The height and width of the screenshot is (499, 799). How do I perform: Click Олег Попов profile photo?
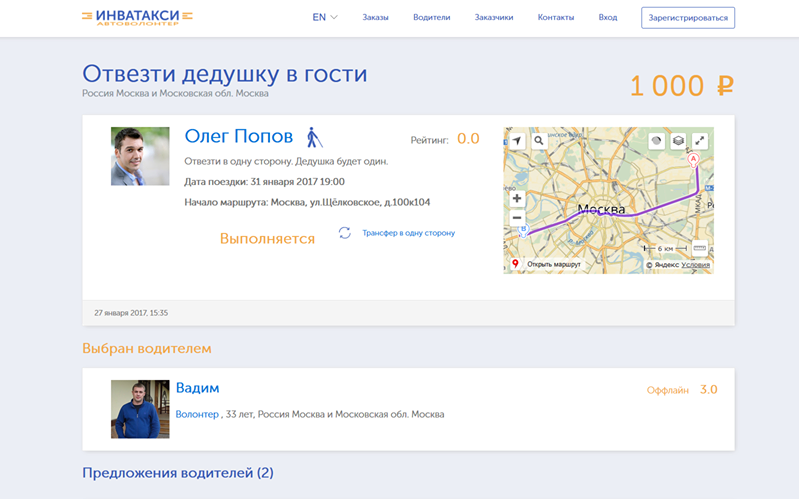point(140,156)
